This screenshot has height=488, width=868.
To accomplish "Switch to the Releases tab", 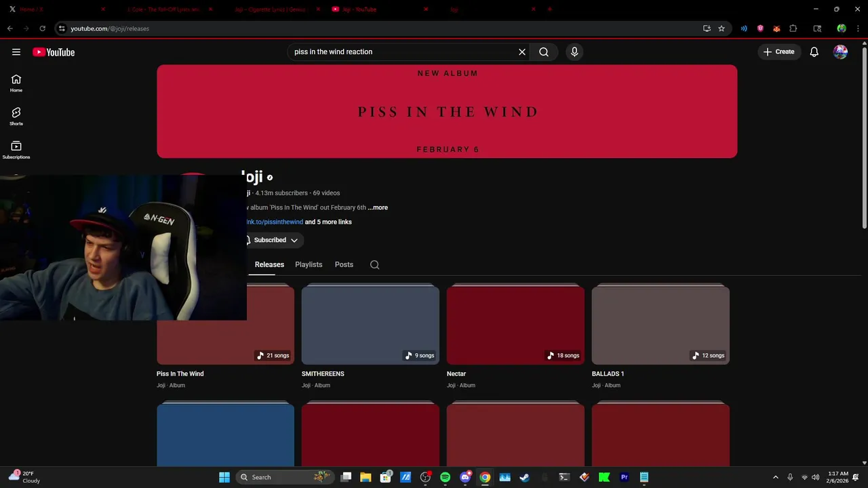I will click(x=269, y=264).
